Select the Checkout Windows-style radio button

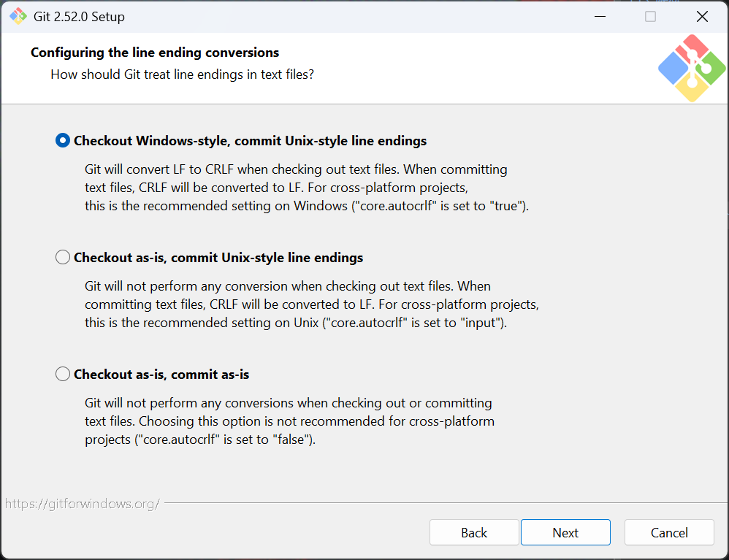pos(63,141)
